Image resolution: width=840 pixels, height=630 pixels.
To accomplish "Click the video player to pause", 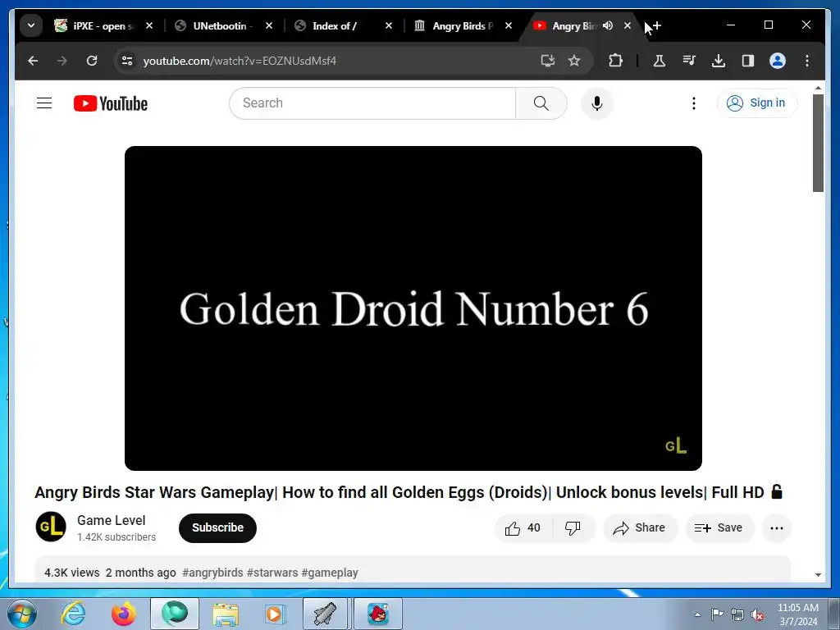I will (x=413, y=308).
